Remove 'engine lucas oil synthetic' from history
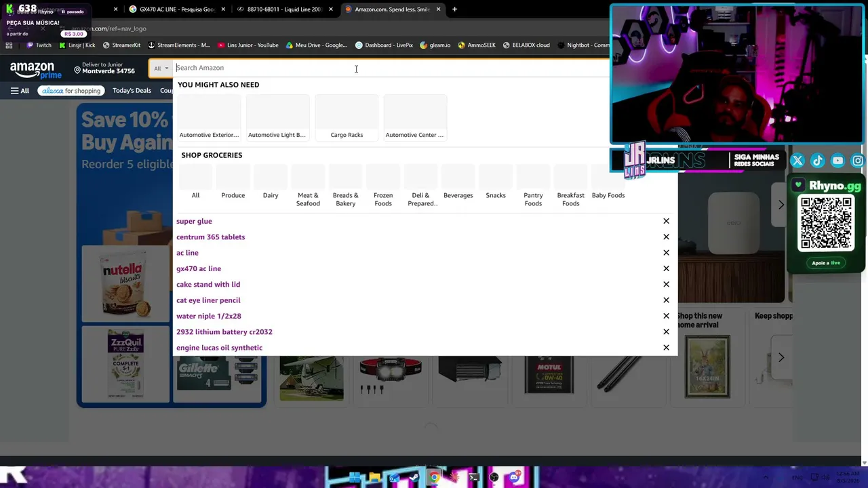This screenshot has height=488, width=868. (x=666, y=348)
